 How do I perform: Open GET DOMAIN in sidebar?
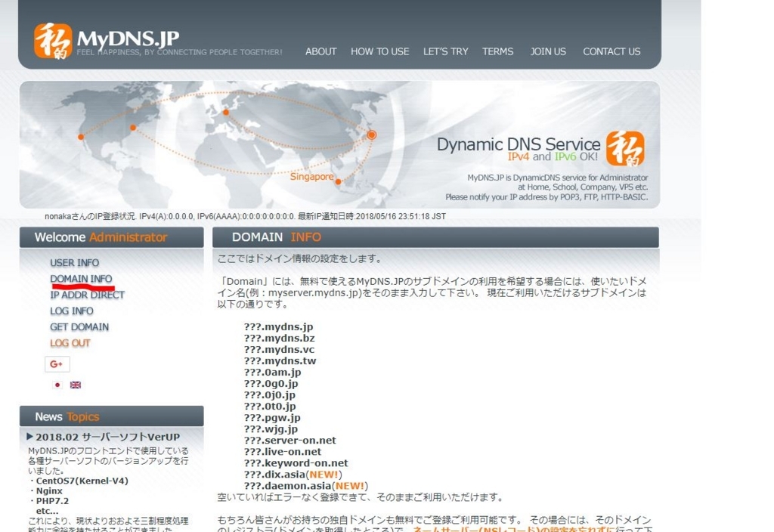coord(79,326)
